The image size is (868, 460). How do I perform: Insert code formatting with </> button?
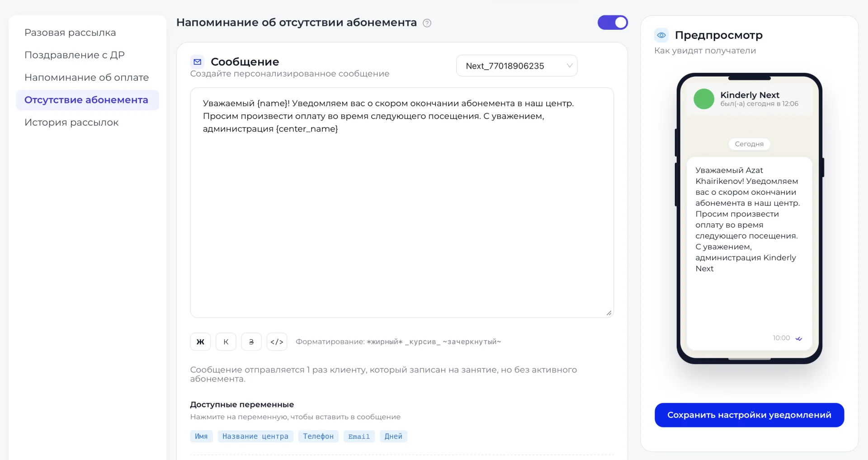(x=277, y=342)
